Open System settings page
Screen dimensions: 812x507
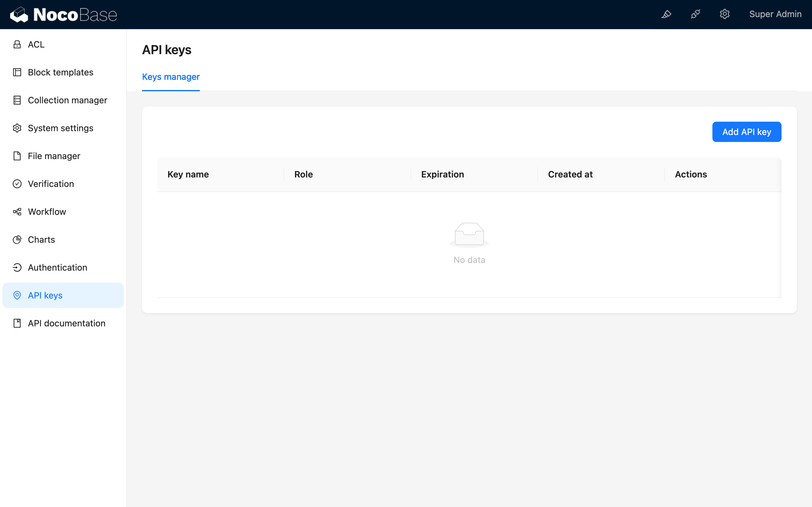coord(60,128)
